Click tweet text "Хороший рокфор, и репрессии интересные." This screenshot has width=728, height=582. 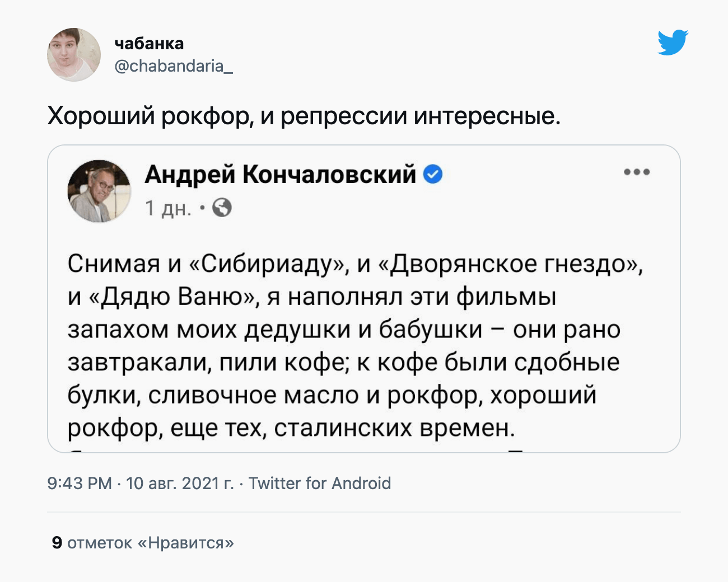click(304, 116)
